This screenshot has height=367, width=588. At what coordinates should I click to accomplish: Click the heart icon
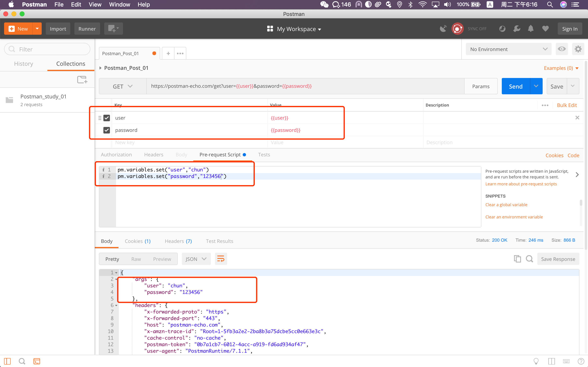(545, 29)
